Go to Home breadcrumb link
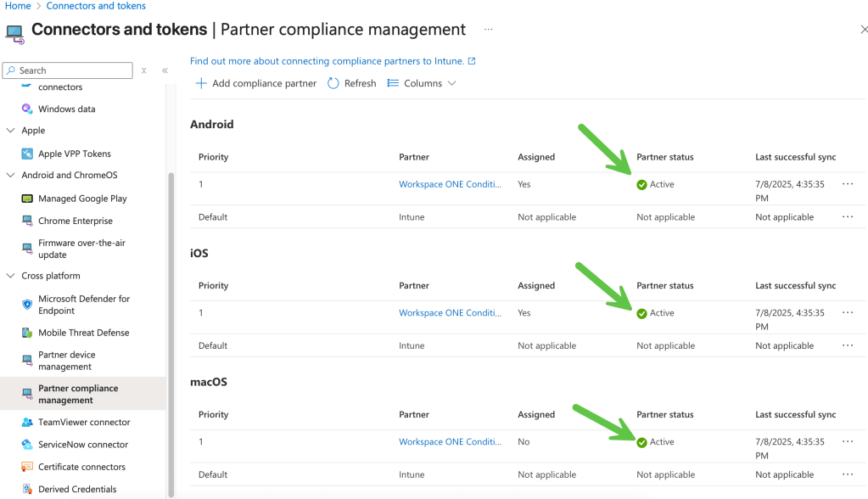This screenshot has height=499, width=868. pos(18,6)
